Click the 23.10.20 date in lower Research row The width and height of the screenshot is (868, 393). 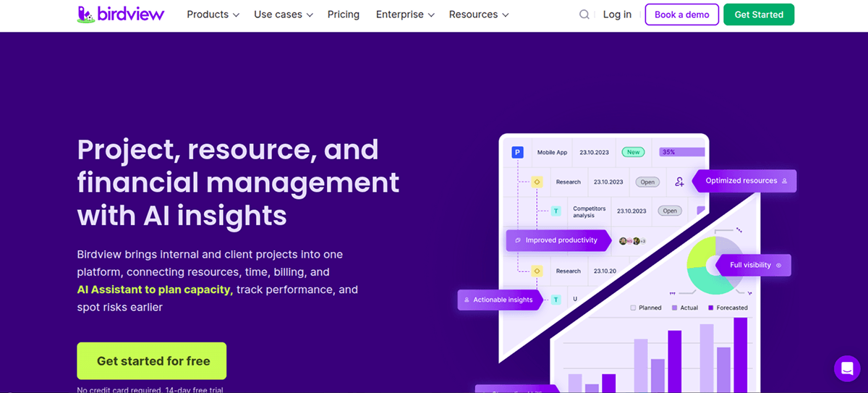[x=605, y=271]
